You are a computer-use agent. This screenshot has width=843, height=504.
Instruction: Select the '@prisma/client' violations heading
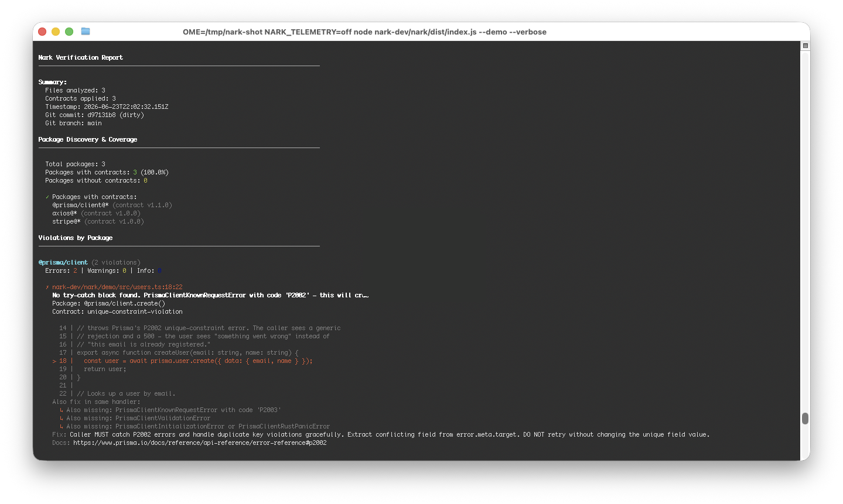63,262
